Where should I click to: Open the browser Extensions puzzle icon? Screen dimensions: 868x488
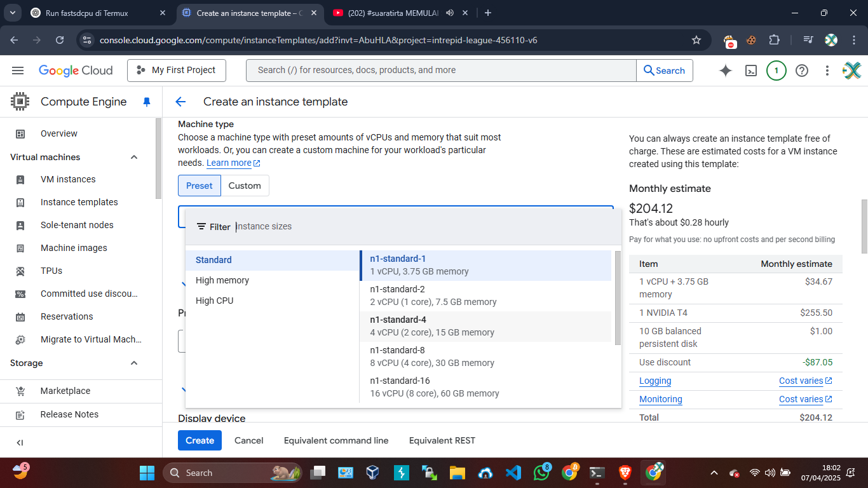click(774, 40)
